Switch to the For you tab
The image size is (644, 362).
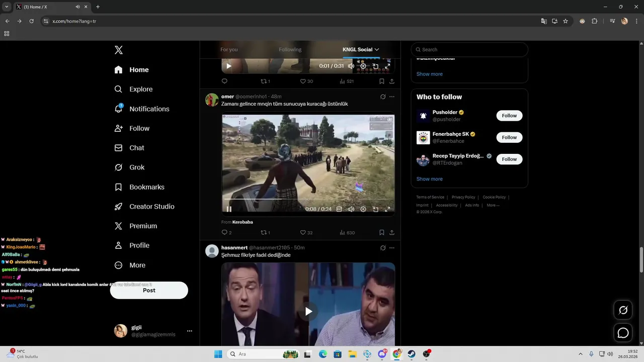(x=229, y=49)
